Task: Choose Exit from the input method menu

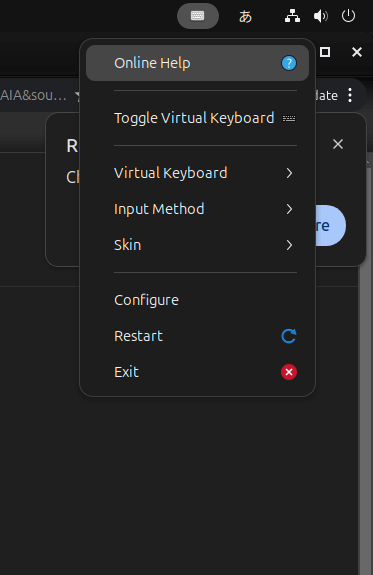Action: tap(197, 372)
